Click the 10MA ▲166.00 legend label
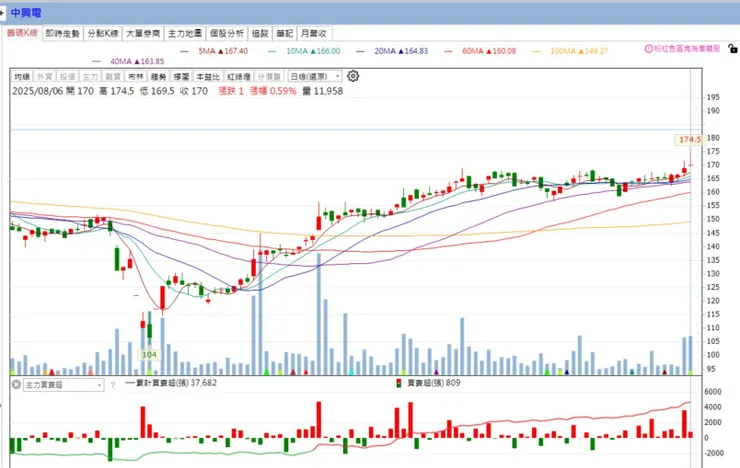740x468 pixels. (x=313, y=51)
